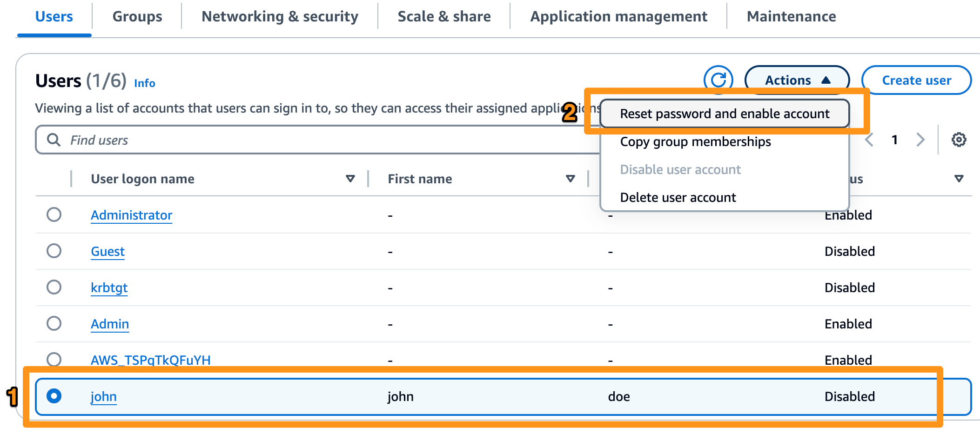Switch to the Groups tab
980x441 pixels.
coord(137,16)
